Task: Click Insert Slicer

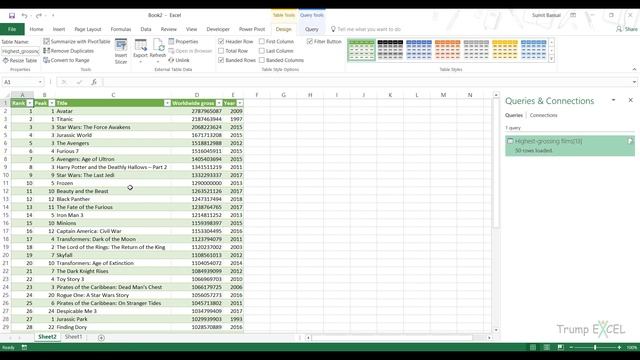Action: point(121,51)
